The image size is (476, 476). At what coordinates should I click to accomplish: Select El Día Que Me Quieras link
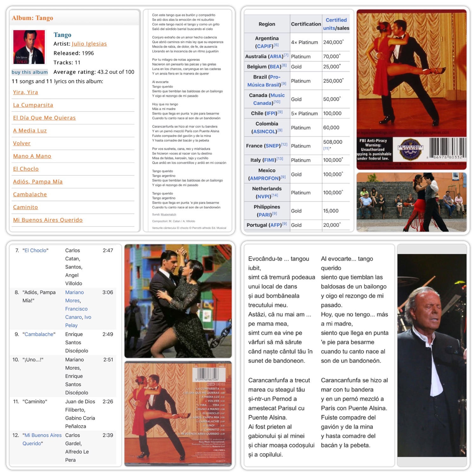[44, 118]
